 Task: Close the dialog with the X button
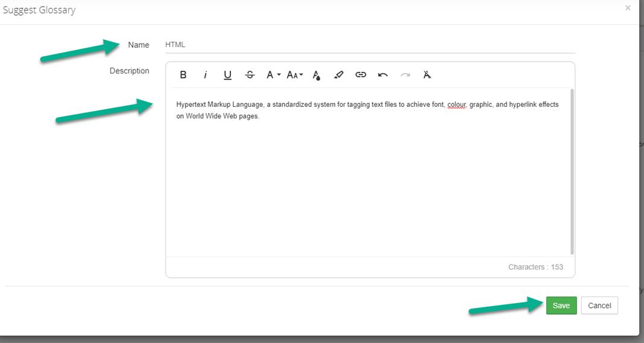pos(628,8)
